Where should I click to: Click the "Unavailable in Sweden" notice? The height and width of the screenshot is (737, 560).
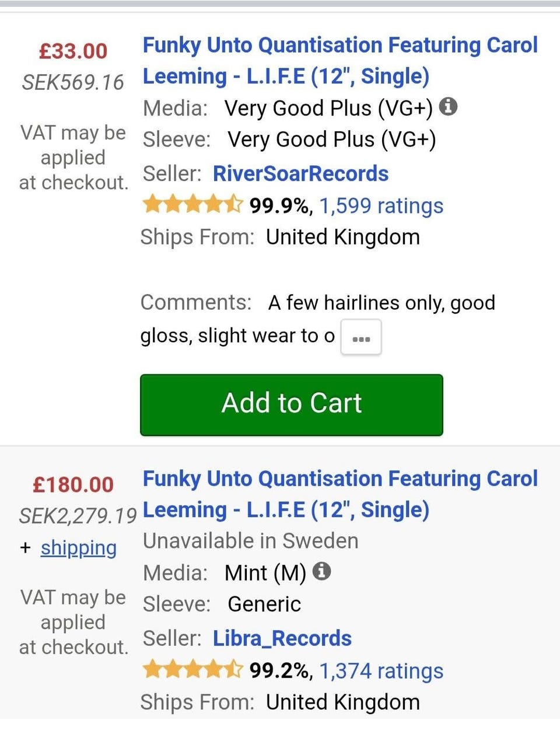(250, 541)
